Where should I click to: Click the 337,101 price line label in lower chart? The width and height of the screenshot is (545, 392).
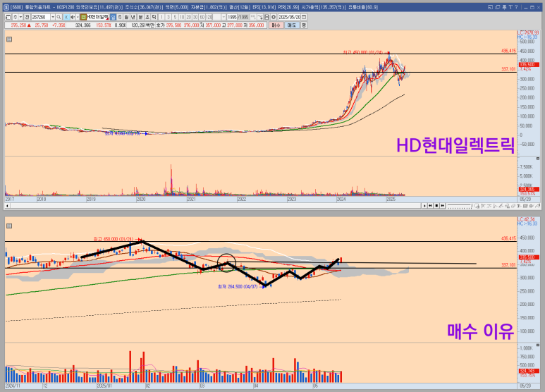point(508,265)
